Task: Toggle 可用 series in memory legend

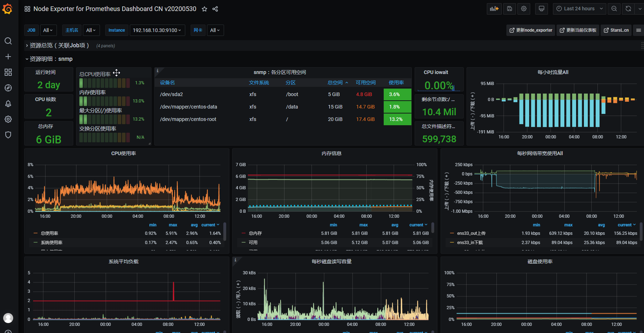Action: (253, 243)
